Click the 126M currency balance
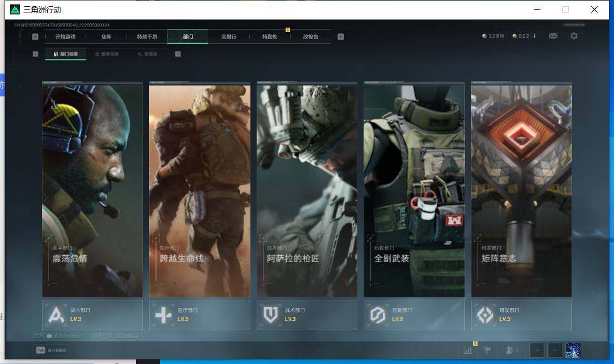 click(x=496, y=36)
